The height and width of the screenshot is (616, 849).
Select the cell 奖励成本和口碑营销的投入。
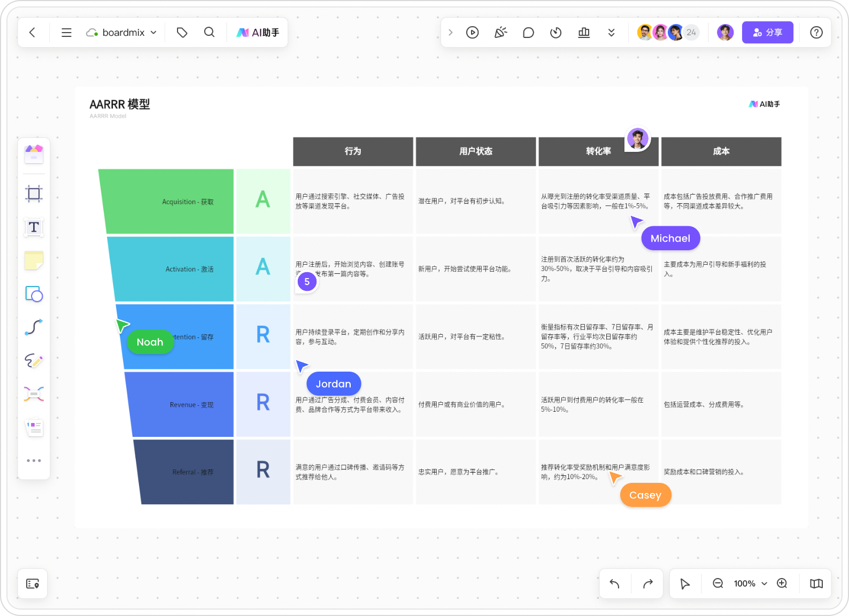[x=721, y=472]
